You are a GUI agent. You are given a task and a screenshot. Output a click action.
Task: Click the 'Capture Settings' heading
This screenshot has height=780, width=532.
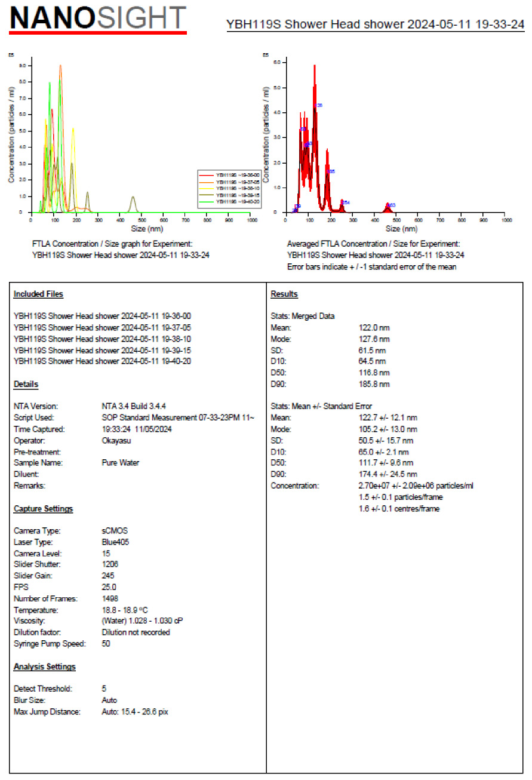point(43,509)
